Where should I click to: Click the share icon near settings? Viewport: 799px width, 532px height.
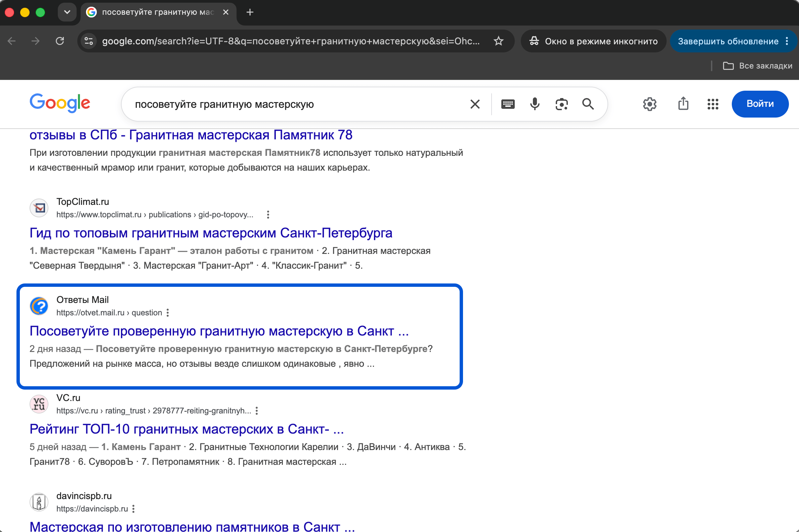(x=683, y=103)
